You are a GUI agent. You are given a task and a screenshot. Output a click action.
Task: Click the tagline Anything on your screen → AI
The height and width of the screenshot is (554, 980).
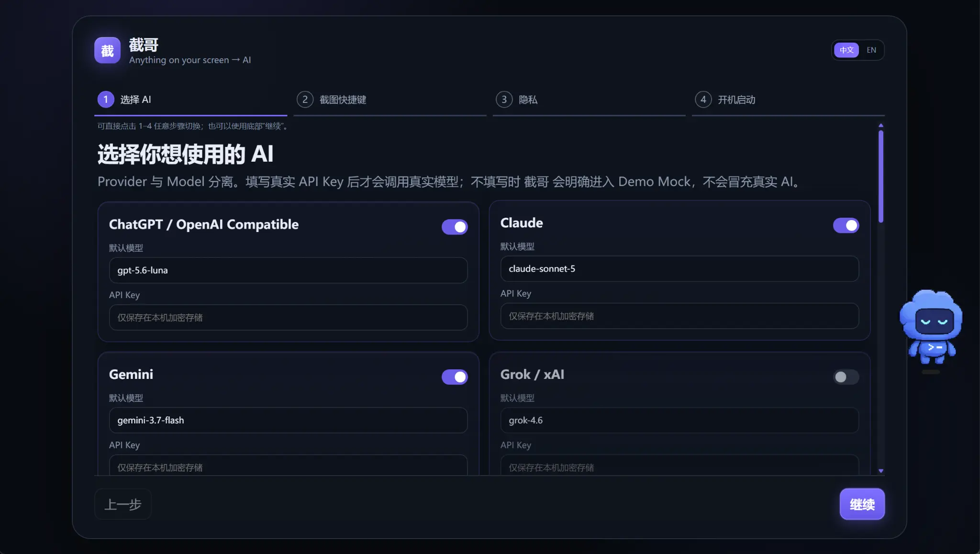[x=190, y=60]
